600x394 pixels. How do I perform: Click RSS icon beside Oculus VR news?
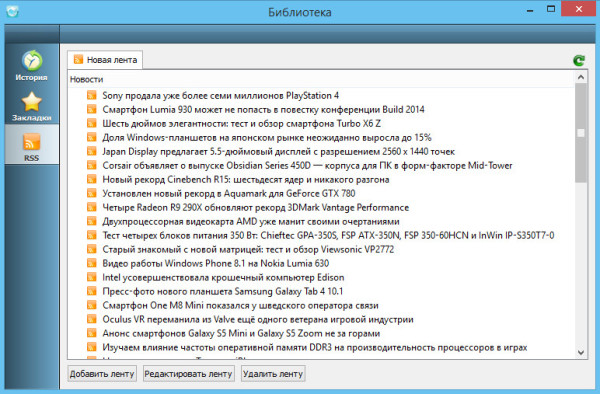(x=91, y=319)
